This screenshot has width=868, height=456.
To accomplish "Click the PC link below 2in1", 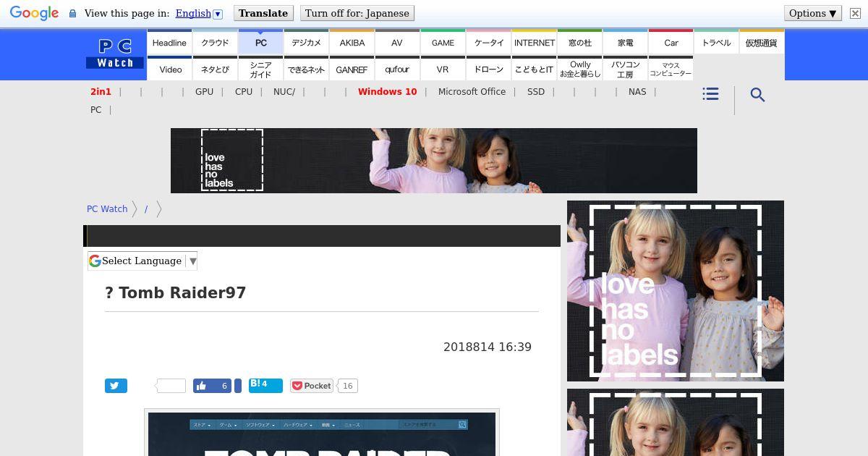I will pos(95,109).
